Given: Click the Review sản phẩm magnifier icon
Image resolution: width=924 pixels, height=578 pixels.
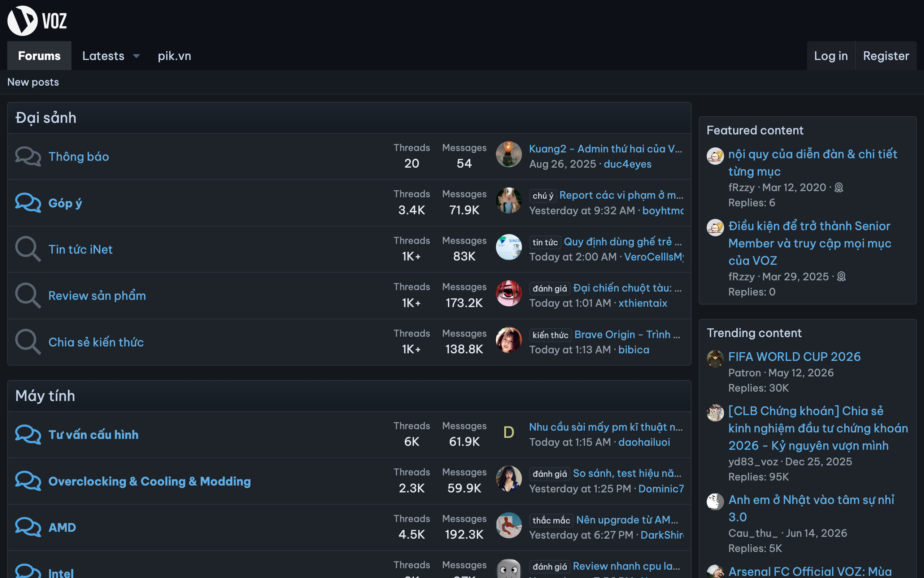Looking at the screenshot, I should [28, 296].
